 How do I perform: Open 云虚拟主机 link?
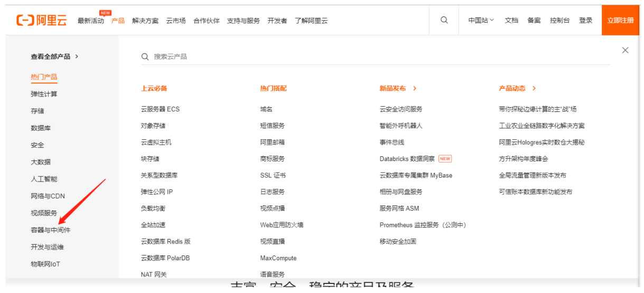click(156, 143)
